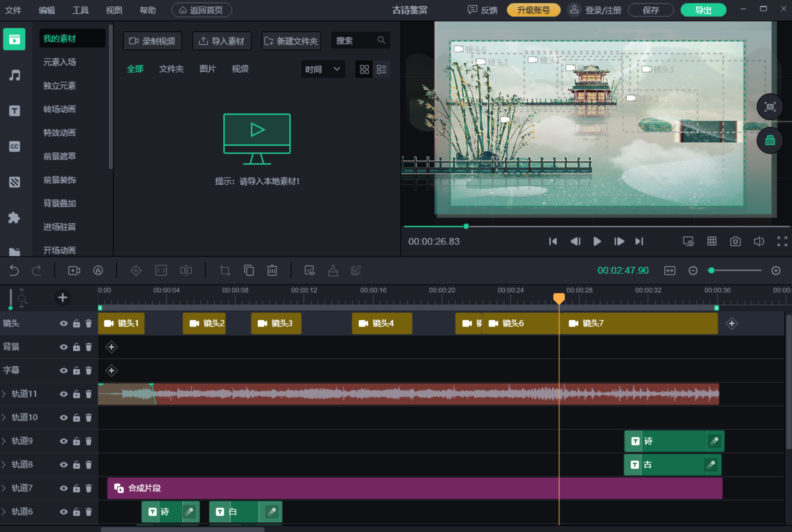Open the music panel icon in the left sidebar
The image size is (792, 532).
click(x=15, y=75)
